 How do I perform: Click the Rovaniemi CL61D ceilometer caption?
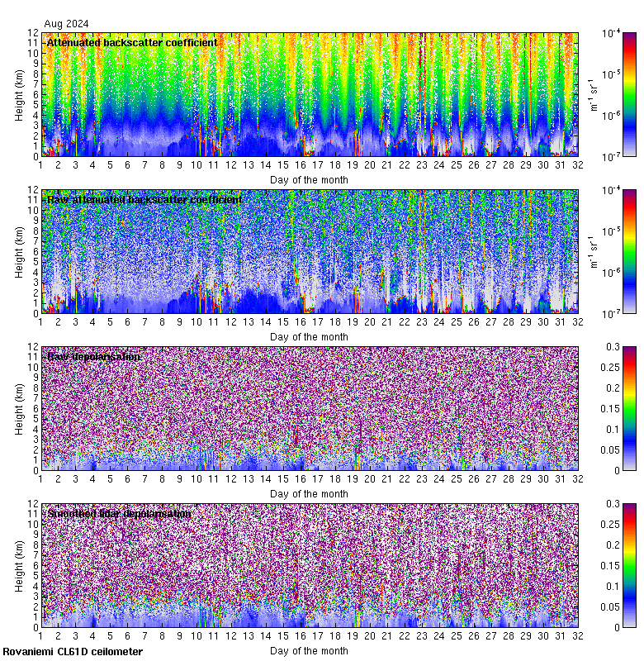[72, 652]
